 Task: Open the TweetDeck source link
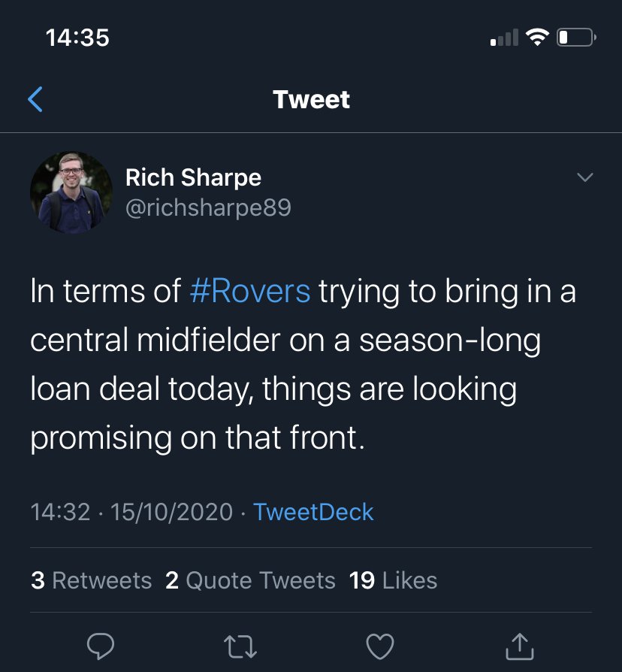click(x=313, y=512)
